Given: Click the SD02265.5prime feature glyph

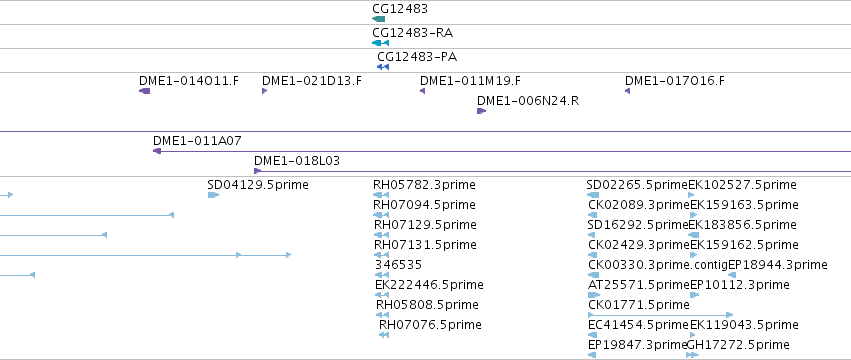Looking at the screenshot, I should 593,195.
